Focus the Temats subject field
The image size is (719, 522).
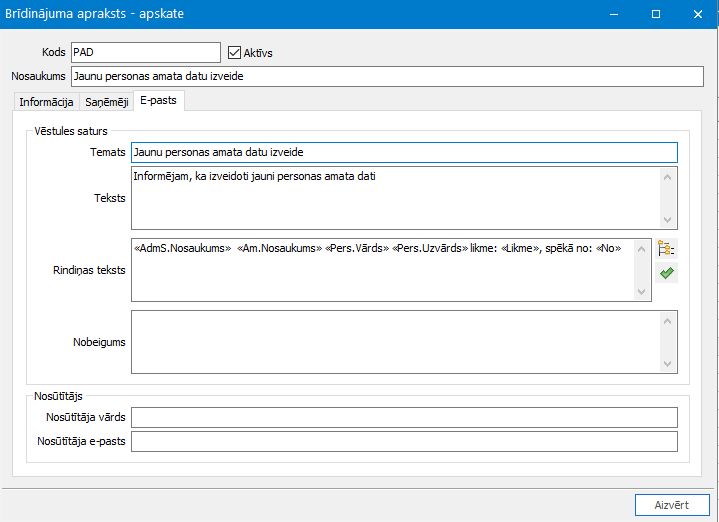[404, 152]
